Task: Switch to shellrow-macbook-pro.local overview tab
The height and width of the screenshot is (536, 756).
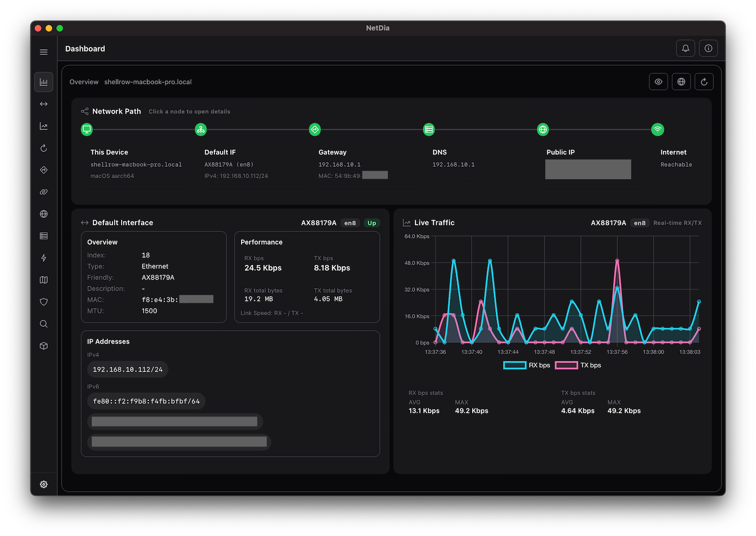Action: [148, 82]
